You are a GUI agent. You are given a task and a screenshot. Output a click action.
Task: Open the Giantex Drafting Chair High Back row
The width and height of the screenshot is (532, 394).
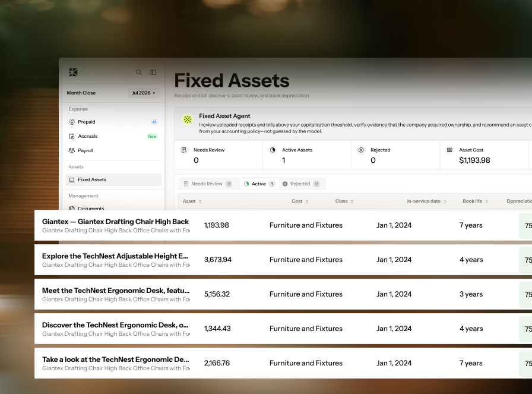(x=283, y=225)
